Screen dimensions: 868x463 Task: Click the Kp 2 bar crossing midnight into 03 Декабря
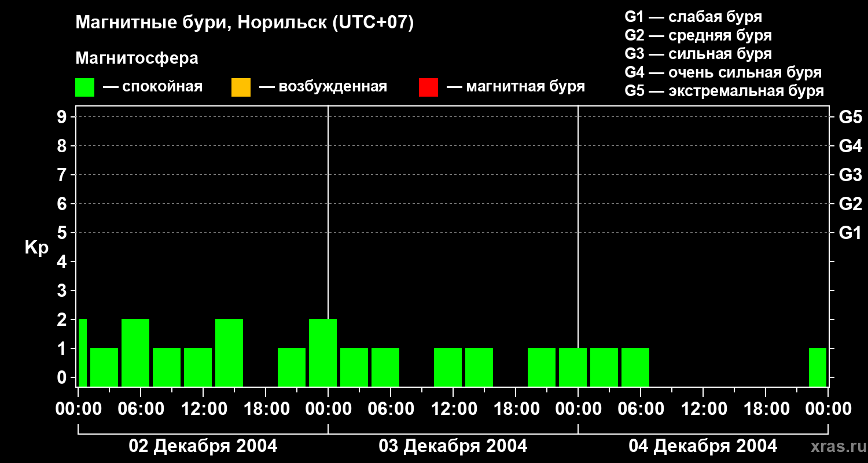click(323, 352)
